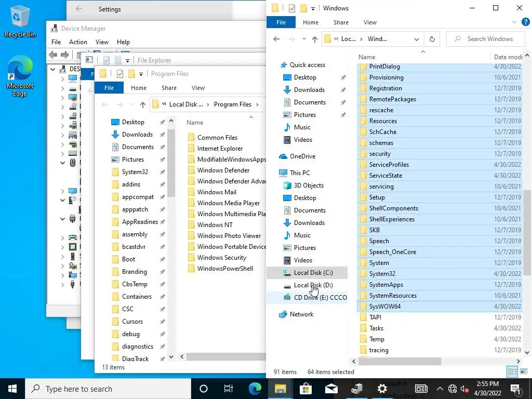Open File menu in Windows explorer
This screenshot has width=532, height=399.
tap(281, 22)
